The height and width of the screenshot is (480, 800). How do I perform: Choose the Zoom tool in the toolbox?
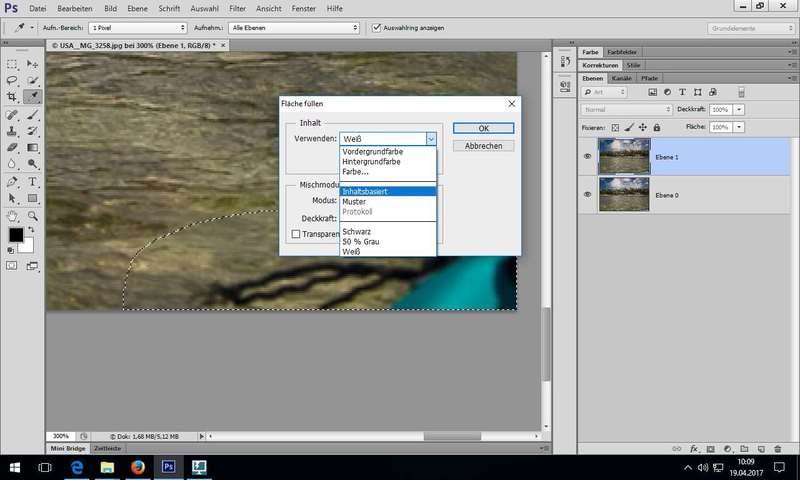33,215
